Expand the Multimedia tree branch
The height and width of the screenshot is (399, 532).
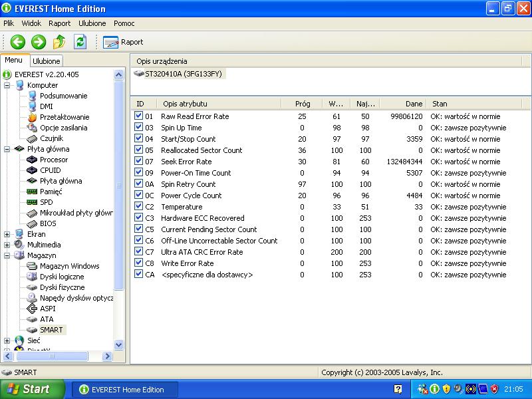tap(7, 245)
